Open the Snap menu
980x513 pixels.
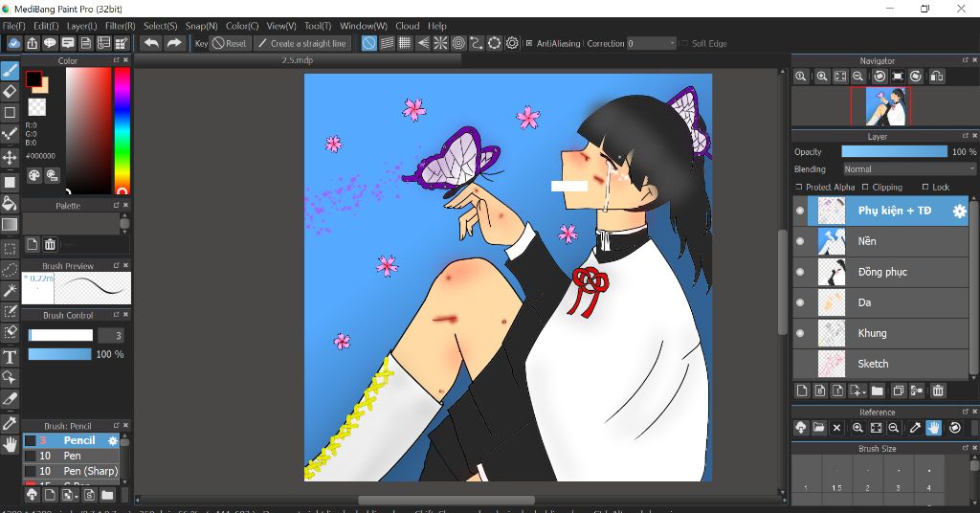(201, 26)
